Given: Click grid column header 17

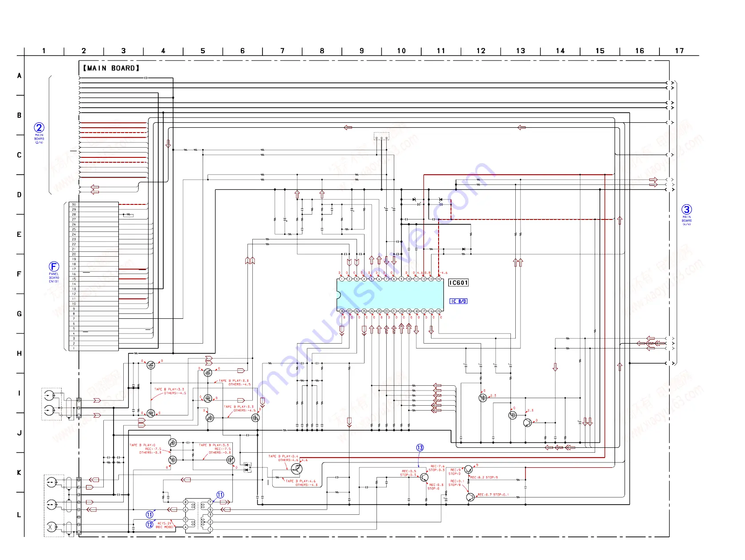Looking at the screenshot, I should 679,51.
